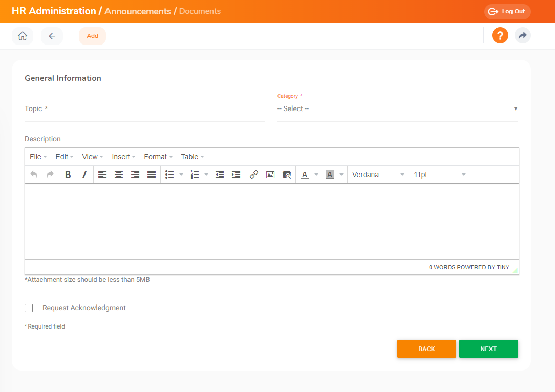Open the Table menu
The width and height of the screenshot is (555, 392).
pos(193,157)
